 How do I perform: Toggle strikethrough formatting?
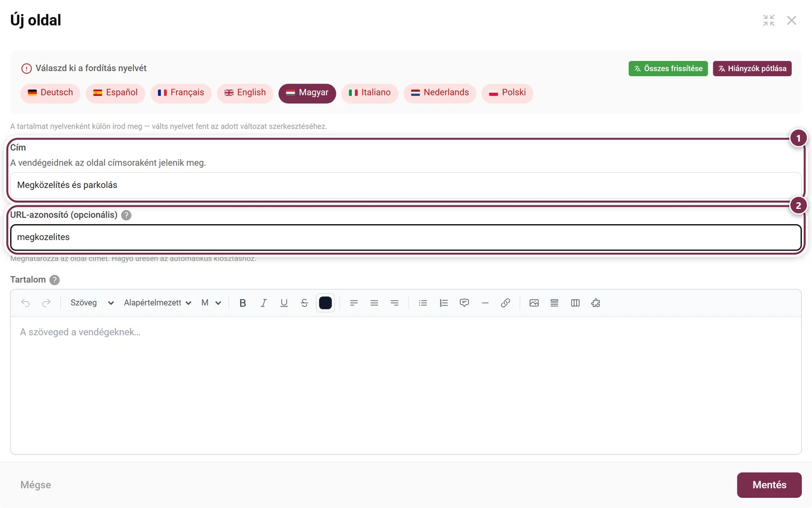coord(304,303)
